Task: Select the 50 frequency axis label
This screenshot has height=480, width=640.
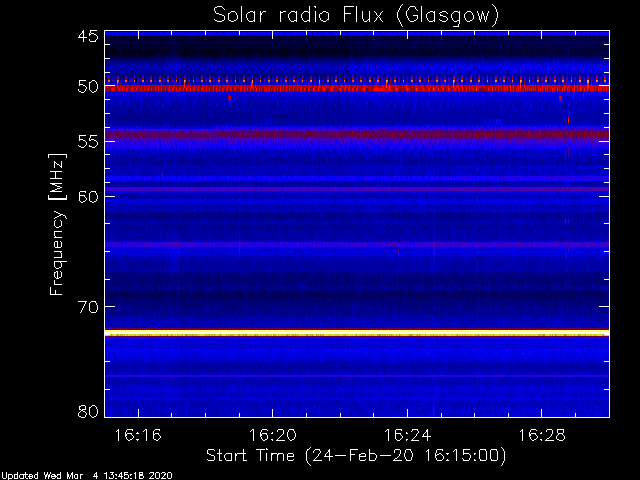Action: (88, 87)
